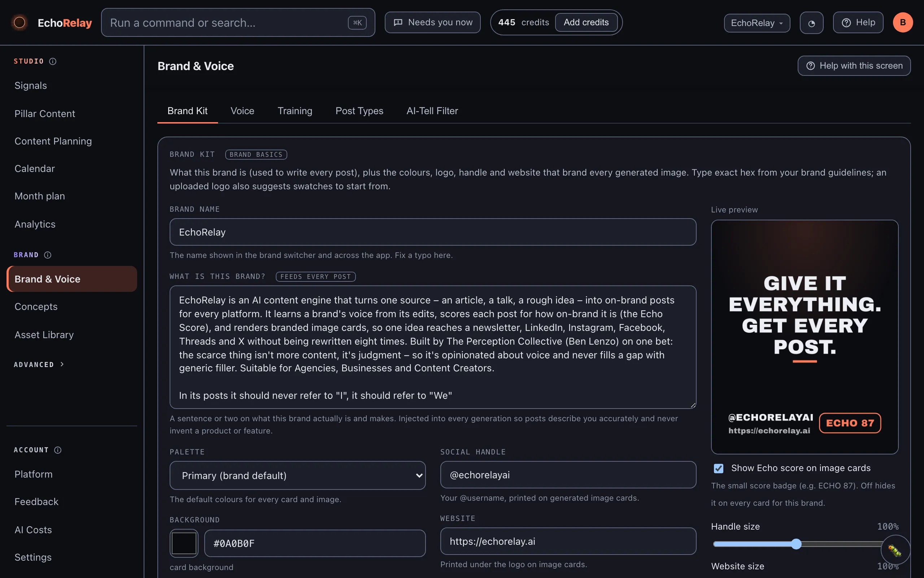Open the Training tab
Viewport: 924px width, 578px height.
[x=295, y=111]
